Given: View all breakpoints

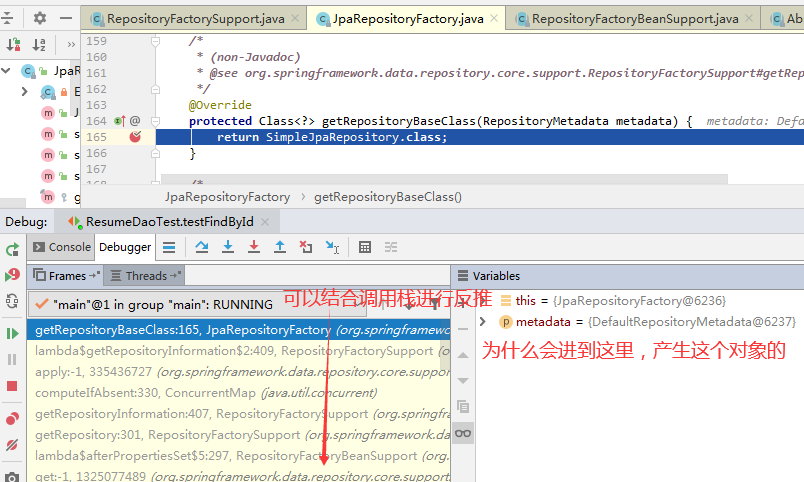Looking at the screenshot, I should [x=12, y=418].
